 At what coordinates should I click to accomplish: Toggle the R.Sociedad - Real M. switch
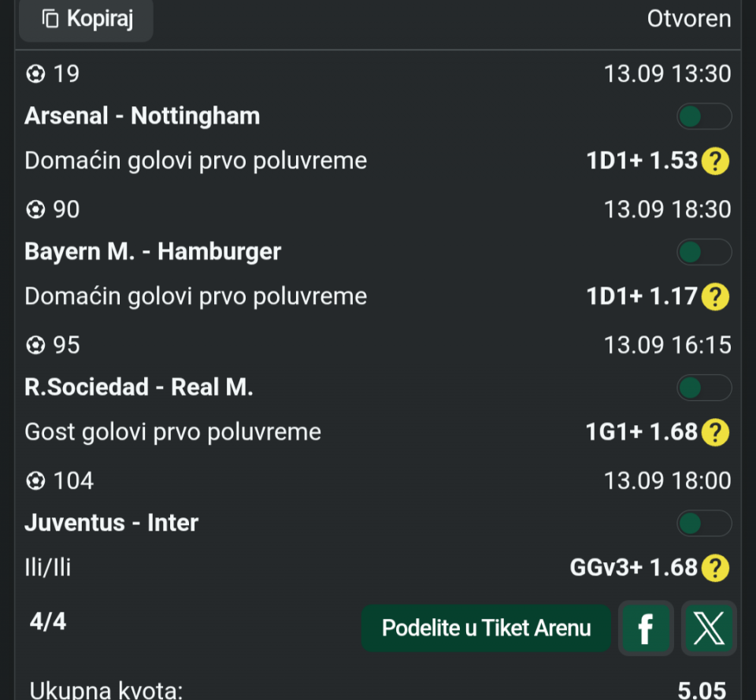point(704,387)
